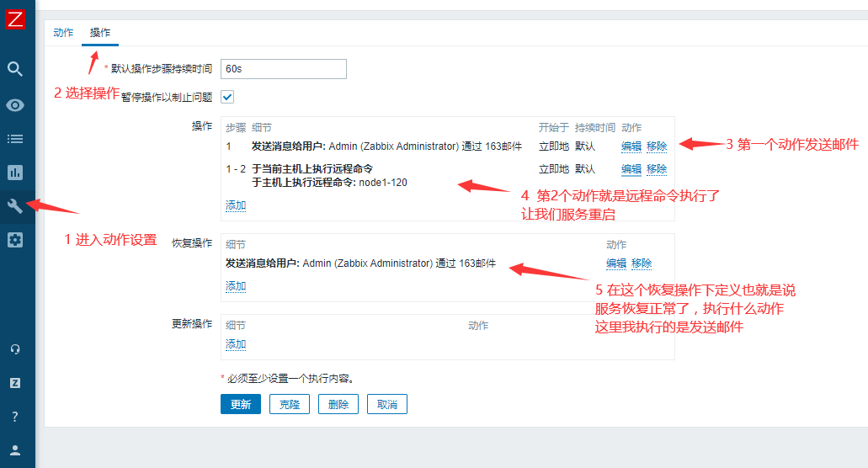868x468 pixels.
Task: Click 必须至少设置一个执行内容 notice text
Action: [x=290, y=379]
